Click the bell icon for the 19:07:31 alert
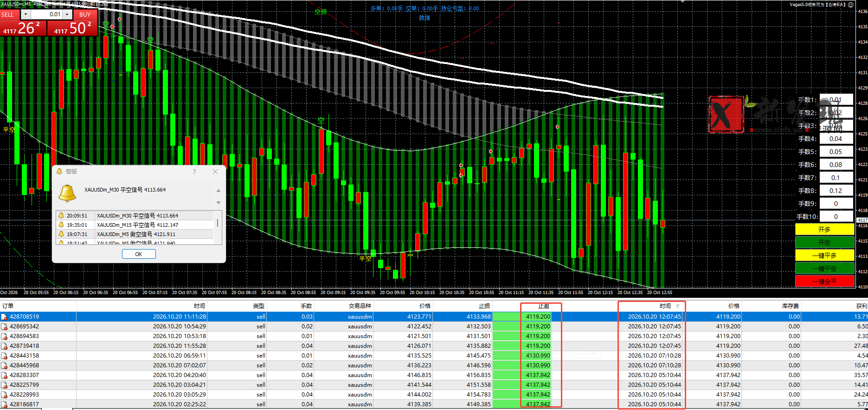The image size is (868, 410). 61,234
